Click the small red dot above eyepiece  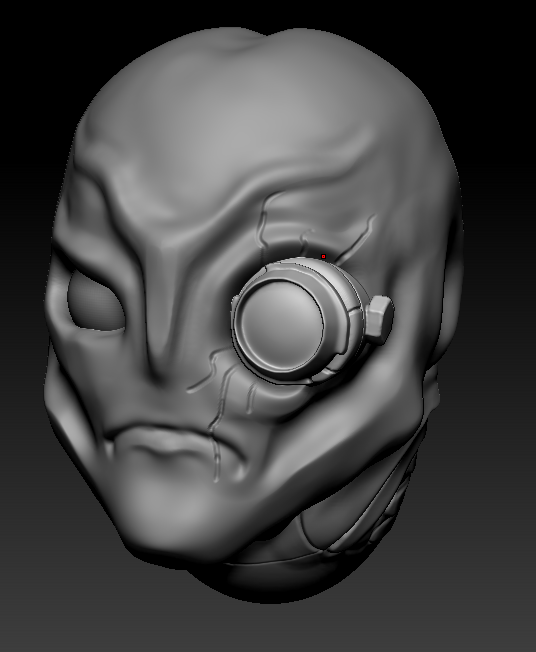[x=324, y=257]
